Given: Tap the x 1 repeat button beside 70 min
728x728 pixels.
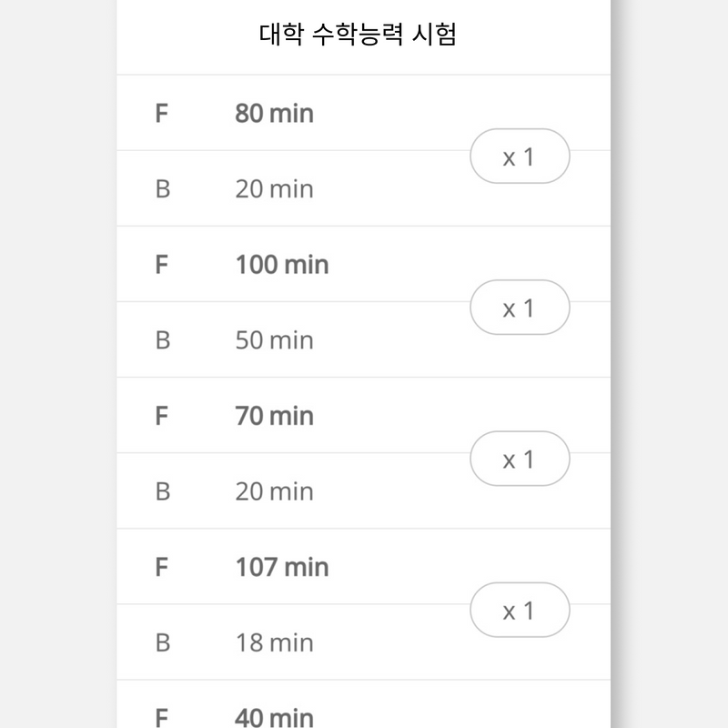Looking at the screenshot, I should (520, 459).
